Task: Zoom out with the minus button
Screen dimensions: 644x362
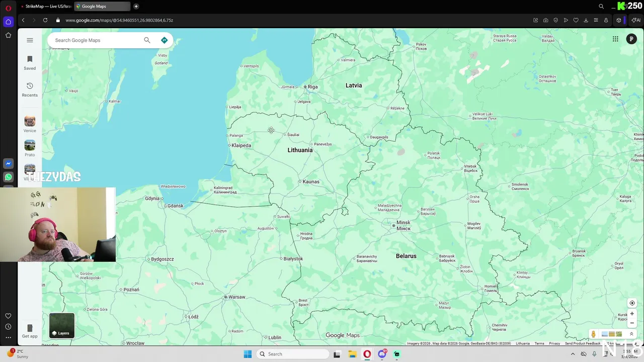Action: coord(632,323)
